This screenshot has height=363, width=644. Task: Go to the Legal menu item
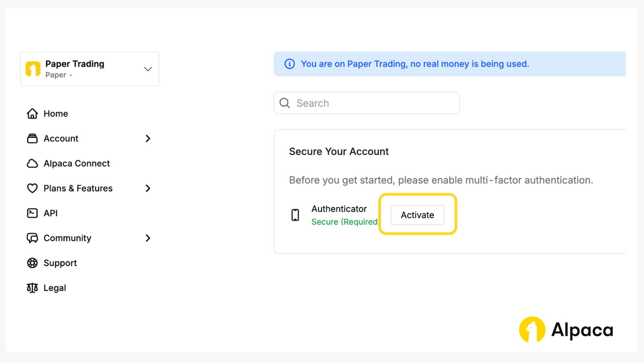pyautogui.click(x=55, y=288)
